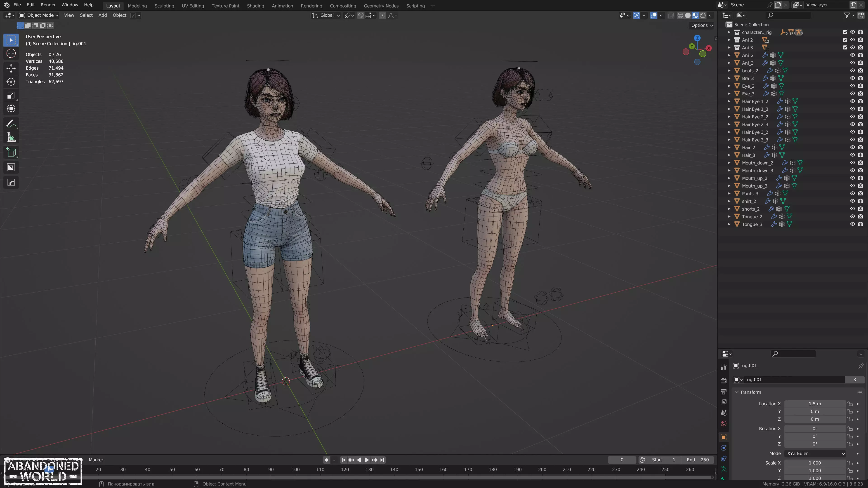Open the Marker menu in timeline
The image size is (868, 488).
(96, 460)
